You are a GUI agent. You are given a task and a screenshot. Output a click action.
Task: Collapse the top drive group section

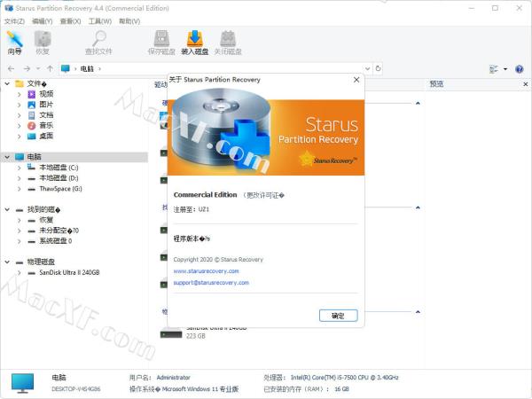(418, 103)
